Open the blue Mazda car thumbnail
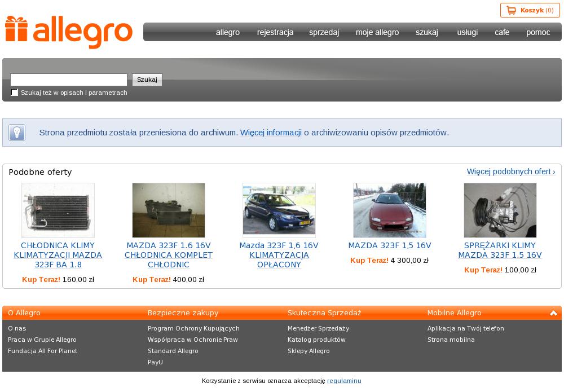Viewport: 564px width, 392px height. pyautogui.click(x=279, y=210)
